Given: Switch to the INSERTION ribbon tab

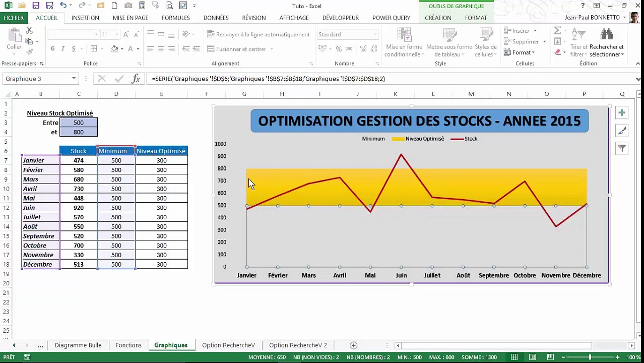Looking at the screenshot, I should pyautogui.click(x=85, y=18).
